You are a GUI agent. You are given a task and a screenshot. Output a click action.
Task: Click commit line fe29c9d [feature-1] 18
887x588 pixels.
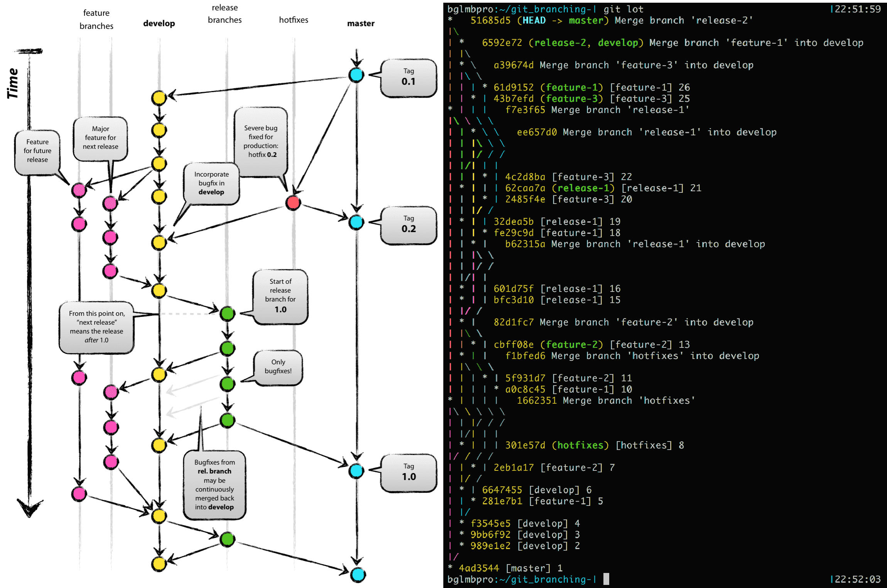[557, 233]
